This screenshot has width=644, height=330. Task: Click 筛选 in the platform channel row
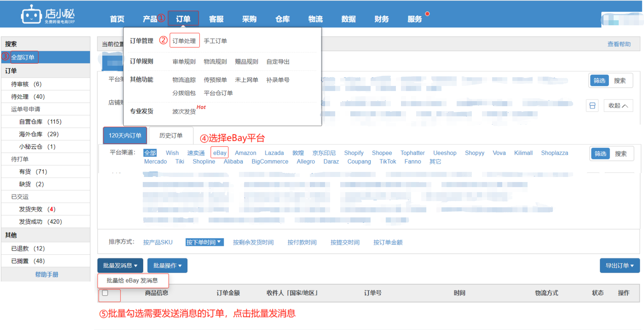click(600, 153)
